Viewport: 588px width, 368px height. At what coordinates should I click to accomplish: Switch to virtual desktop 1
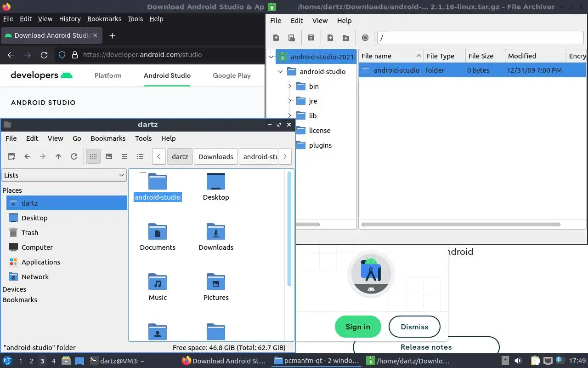pos(20,361)
